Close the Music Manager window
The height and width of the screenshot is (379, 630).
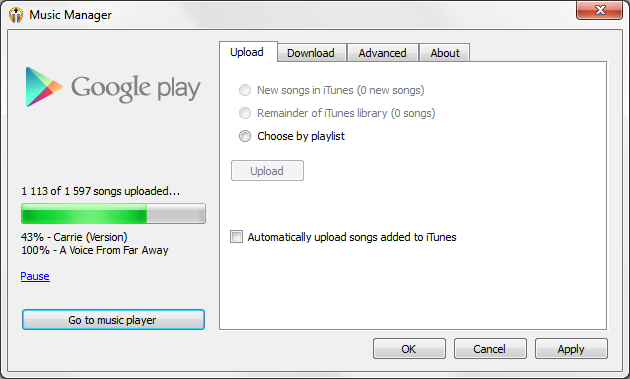pos(599,10)
